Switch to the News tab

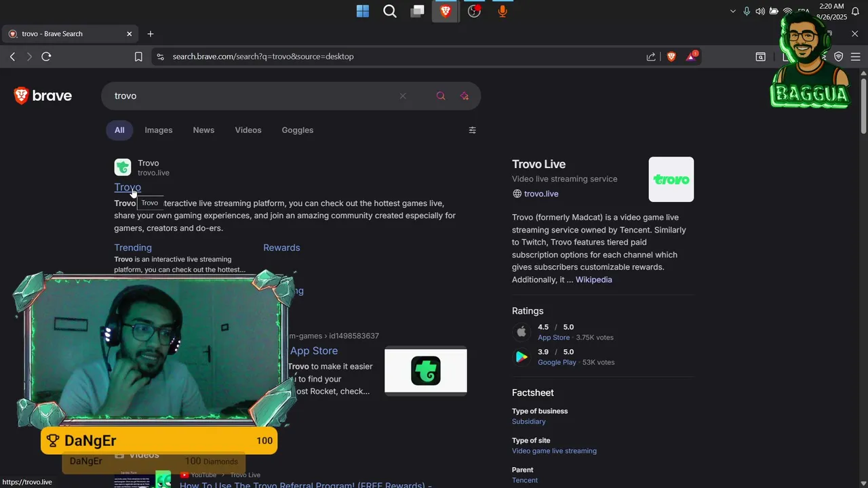click(x=203, y=130)
